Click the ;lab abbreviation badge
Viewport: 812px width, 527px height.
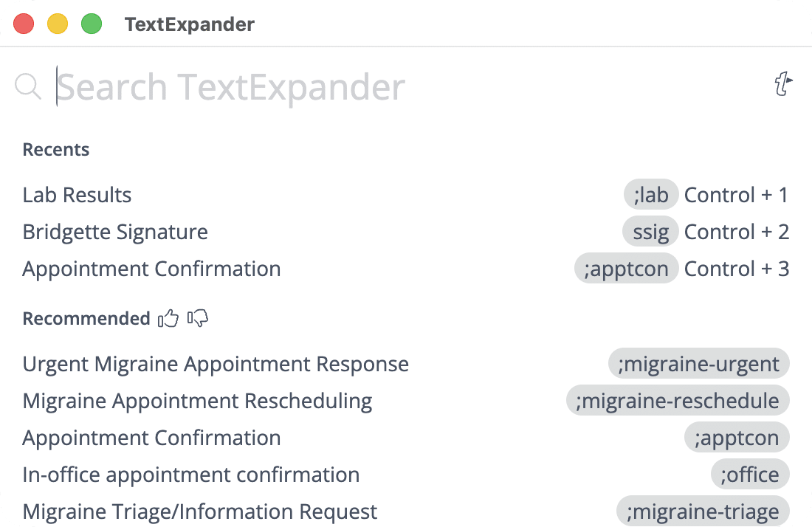[x=650, y=196]
